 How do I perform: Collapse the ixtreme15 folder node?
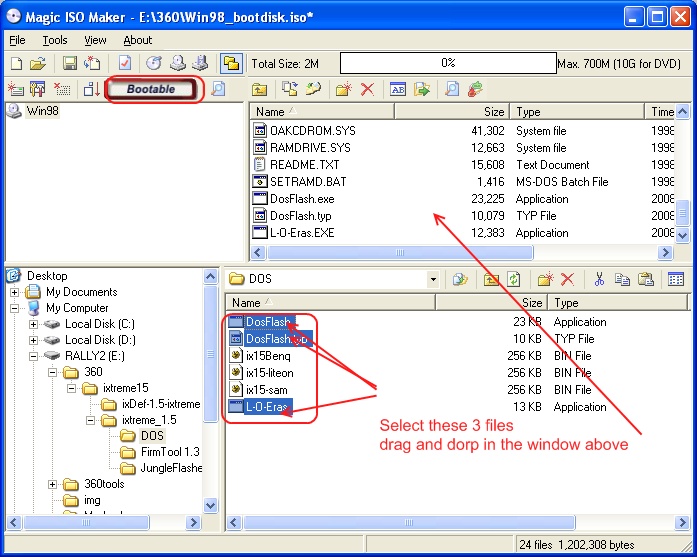[71, 388]
